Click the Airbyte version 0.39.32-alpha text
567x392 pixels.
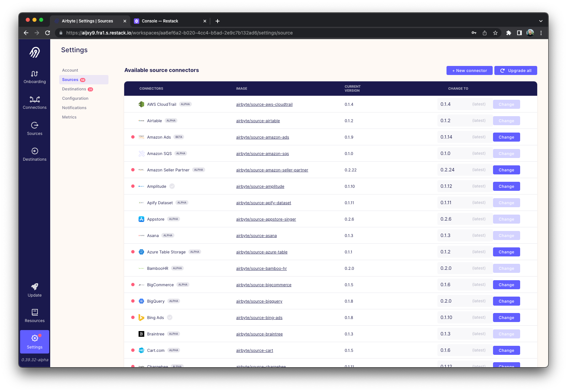pyautogui.click(x=35, y=360)
